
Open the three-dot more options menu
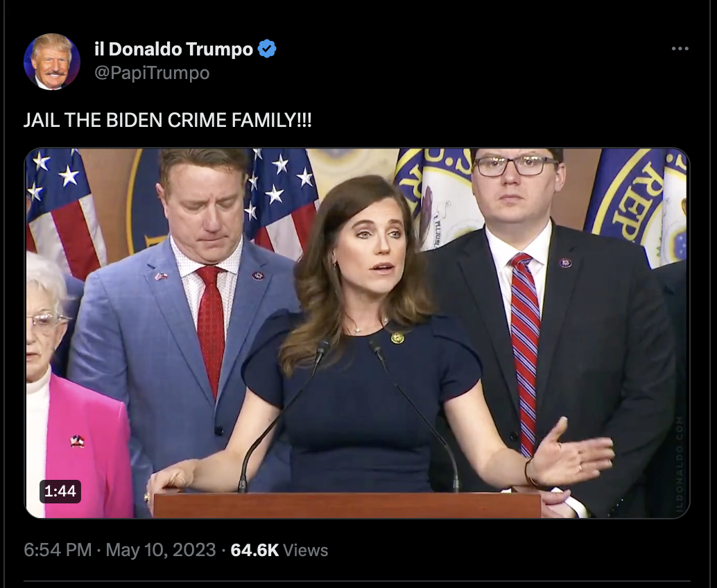[x=680, y=49]
